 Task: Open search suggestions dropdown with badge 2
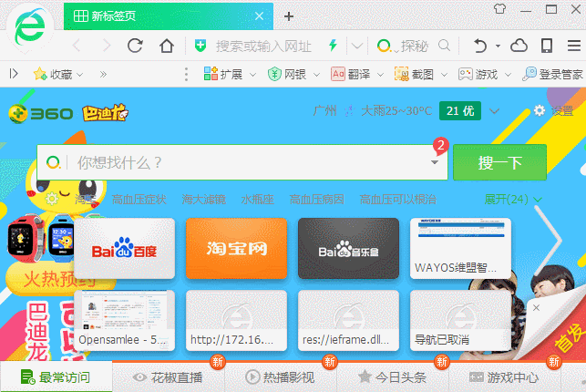click(x=435, y=162)
